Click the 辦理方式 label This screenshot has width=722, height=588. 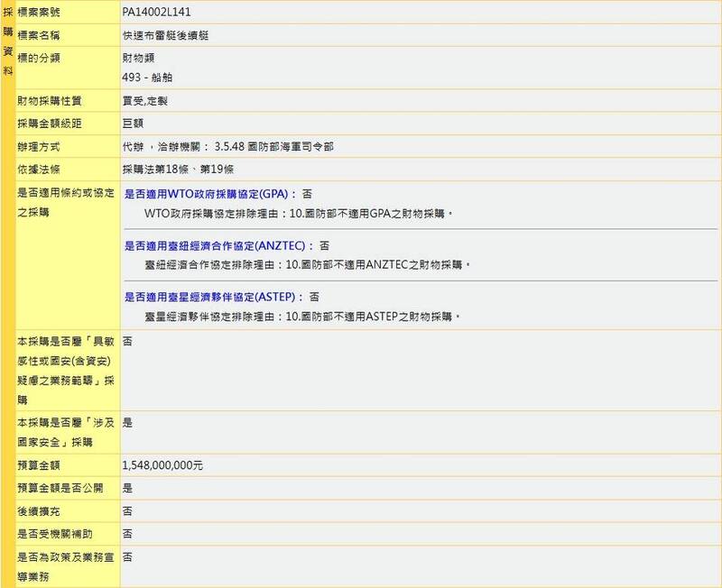pyautogui.click(x=39, y=147)
